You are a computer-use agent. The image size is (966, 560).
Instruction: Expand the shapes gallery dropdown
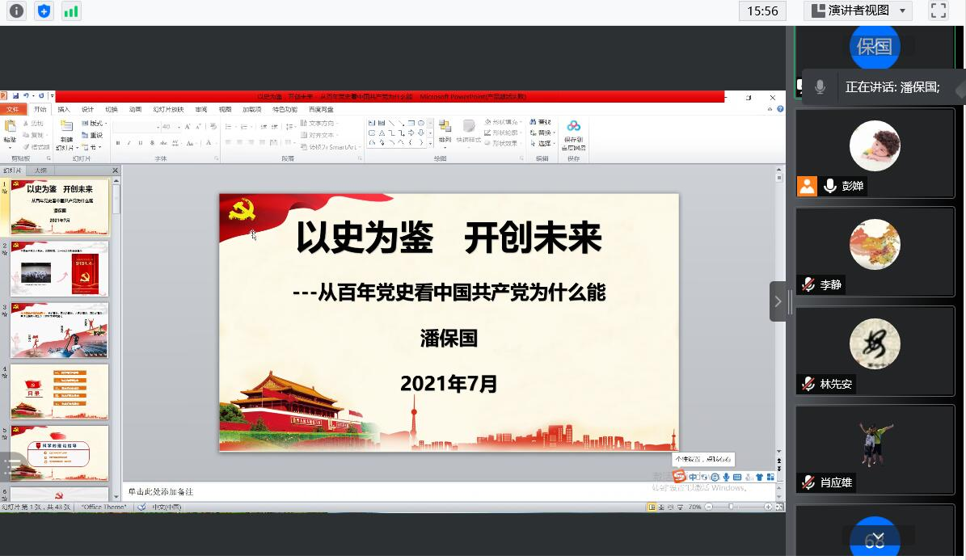(x=430, y=143)
